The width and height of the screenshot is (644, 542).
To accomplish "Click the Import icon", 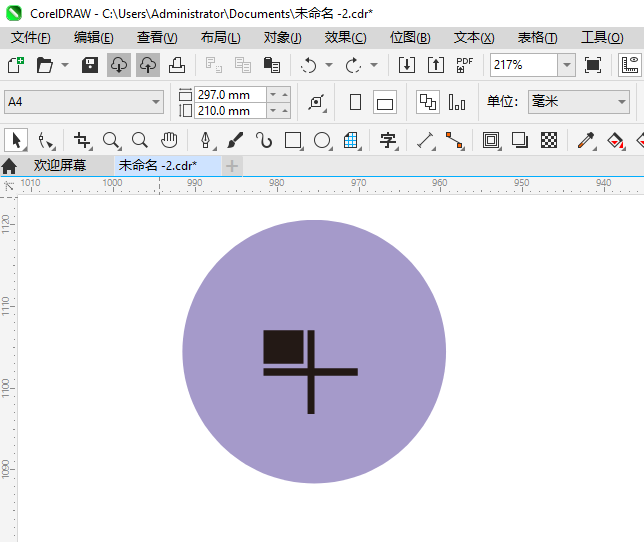I will pos(407,65).
